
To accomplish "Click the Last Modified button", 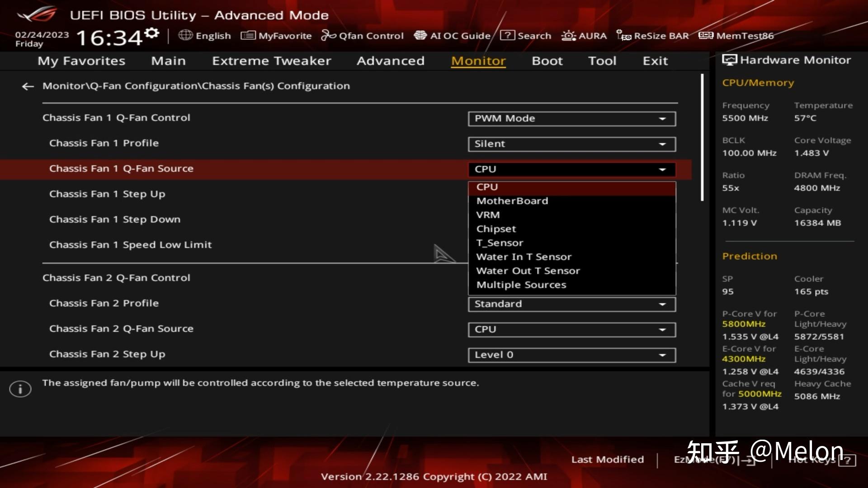I will (x=607, y=460).
